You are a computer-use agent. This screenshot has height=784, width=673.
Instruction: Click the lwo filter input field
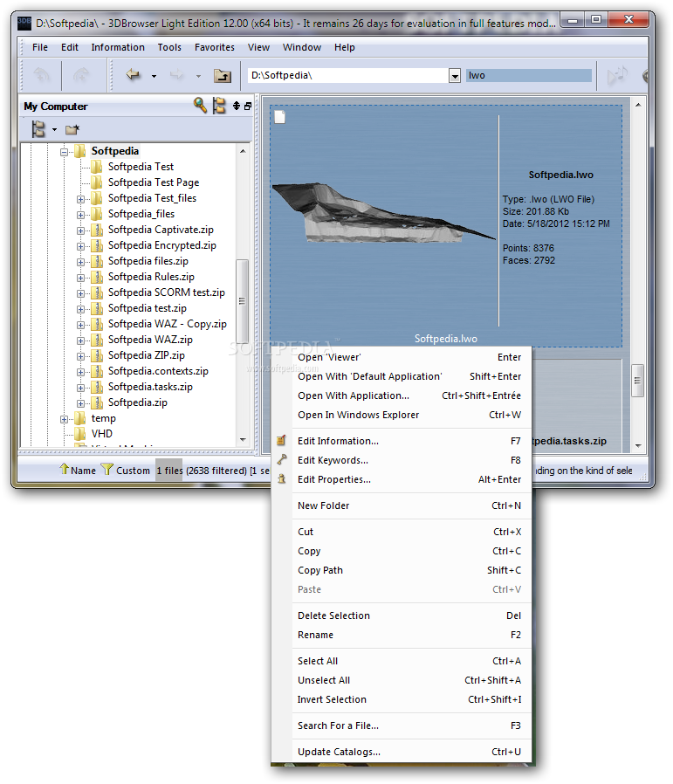tap(528, 75)
